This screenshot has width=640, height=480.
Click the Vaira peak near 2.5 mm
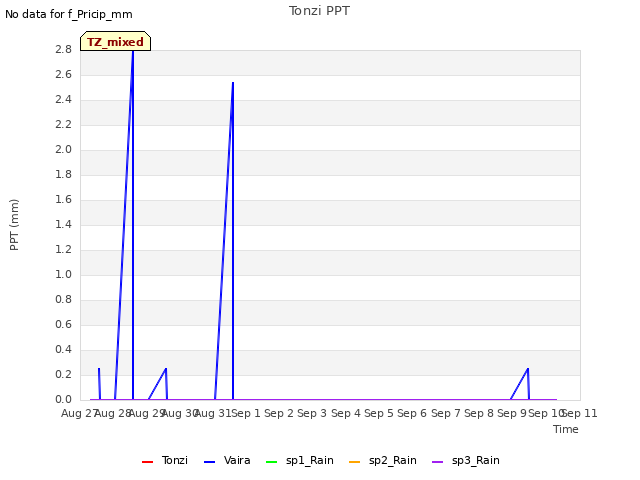[233, 83]
